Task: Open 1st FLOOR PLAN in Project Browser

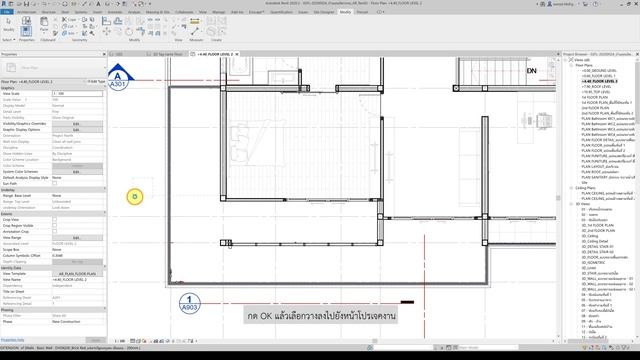Action: (x=595, y=97)
